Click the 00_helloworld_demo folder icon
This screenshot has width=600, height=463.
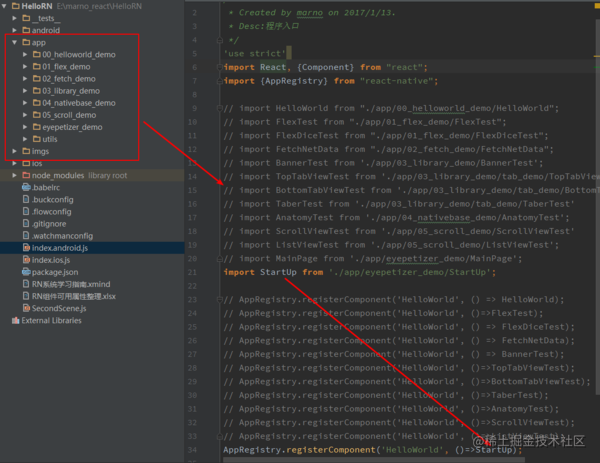tap(37, 54)
